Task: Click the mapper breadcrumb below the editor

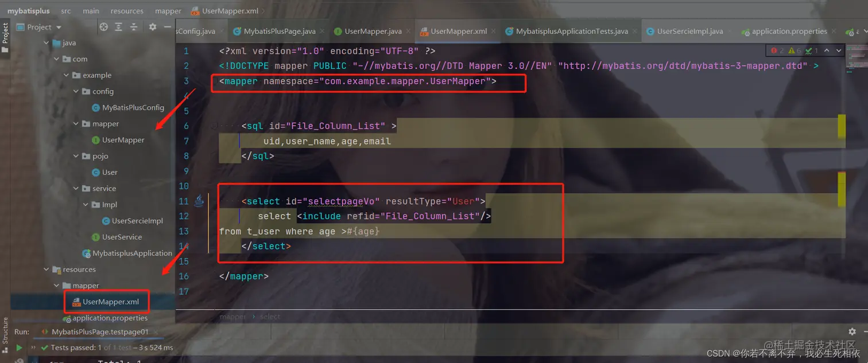Action: pos(233,317)
